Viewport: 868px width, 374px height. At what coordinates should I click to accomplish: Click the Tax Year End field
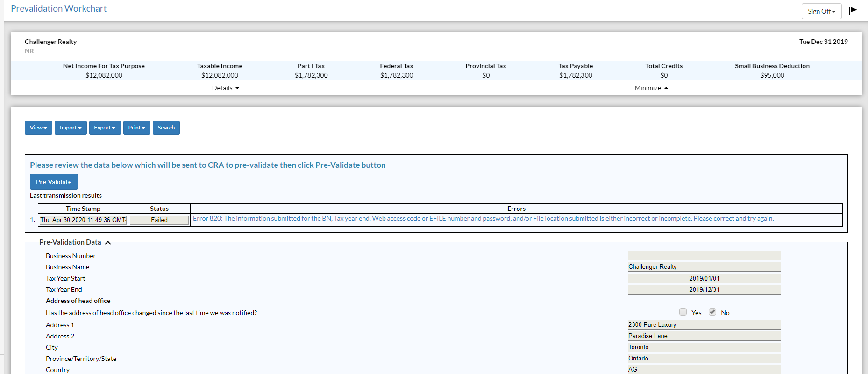click(704, 289)
